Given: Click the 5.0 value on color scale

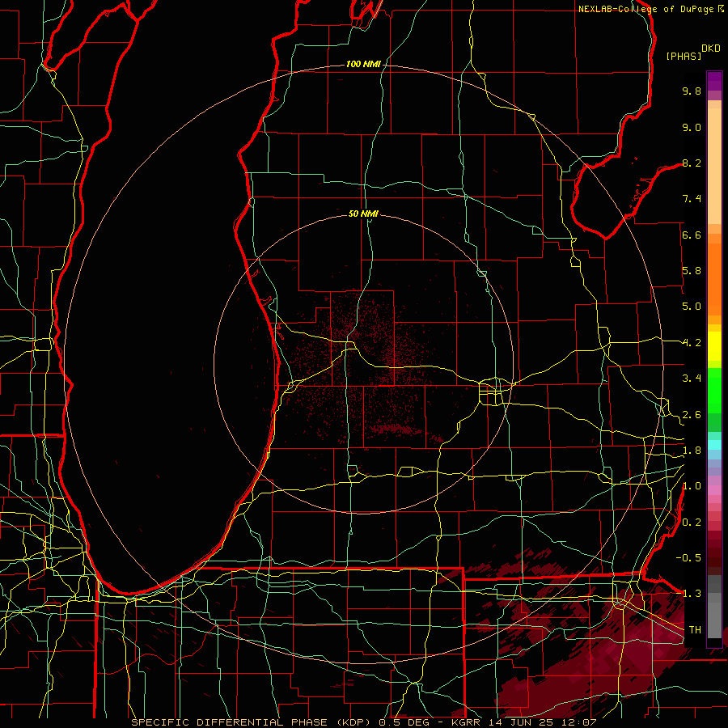Looking at the screenshot, I should coord(692,307).
